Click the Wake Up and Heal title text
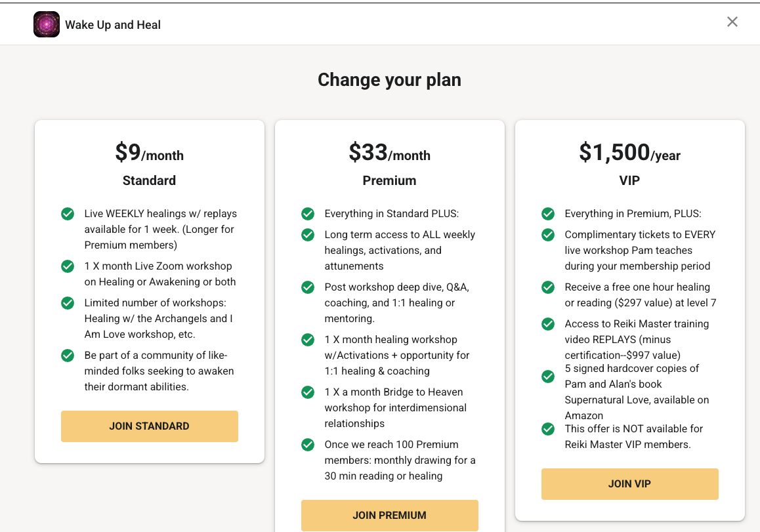The image size is (760, 532). (x=113, y=25)
